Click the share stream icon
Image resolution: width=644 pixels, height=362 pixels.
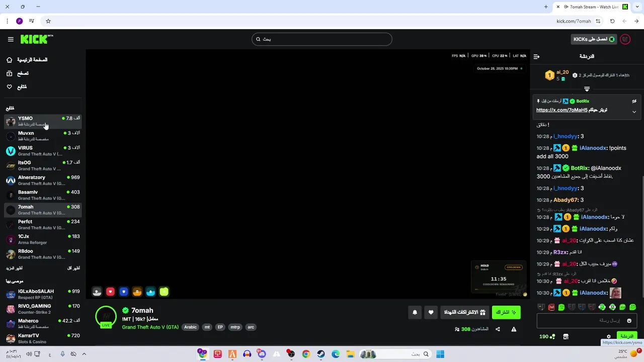(498, 329)
